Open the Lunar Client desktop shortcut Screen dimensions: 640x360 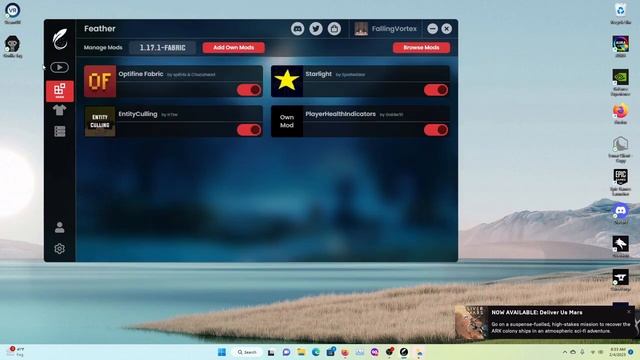click(620, 149)
